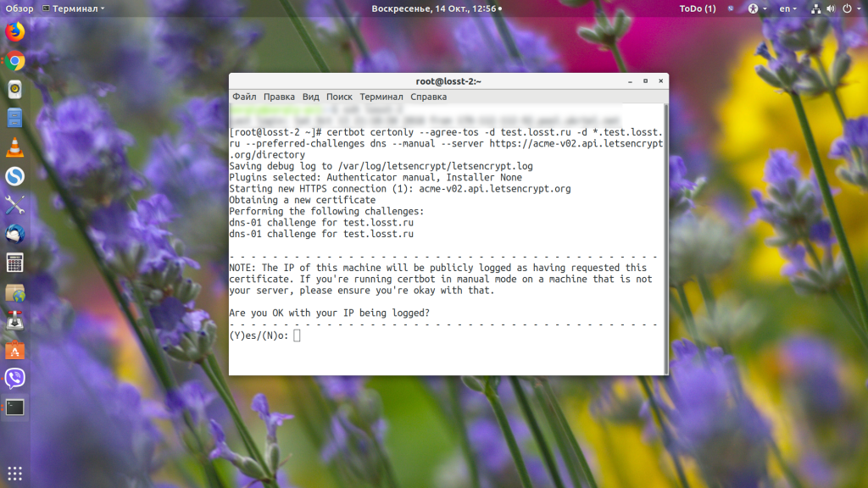The height and width of the screenshot is (488, 868).
Task: Start VLC media player
Action: 14,147
